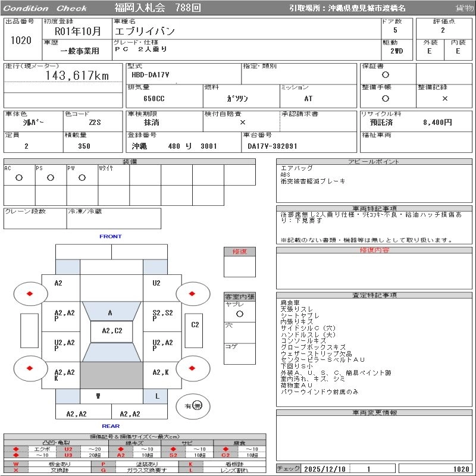Click the interior grade E under 内装

pyautogui.click(x=458, y=51)
